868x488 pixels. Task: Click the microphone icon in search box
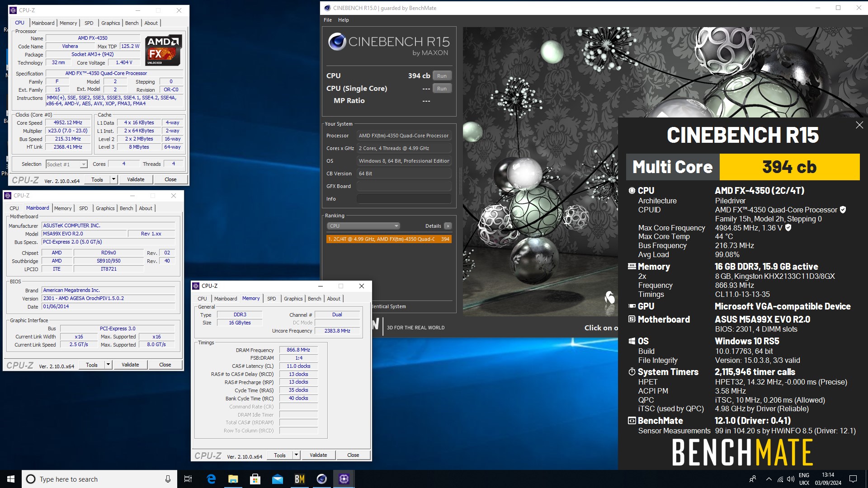(168, 479)
